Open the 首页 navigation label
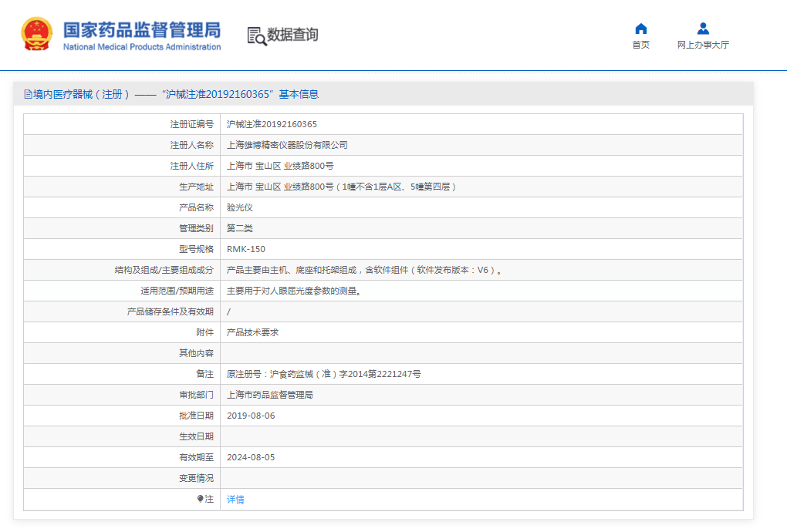Image resolution: width=787 pixels, height=532 pixels. 640,45
